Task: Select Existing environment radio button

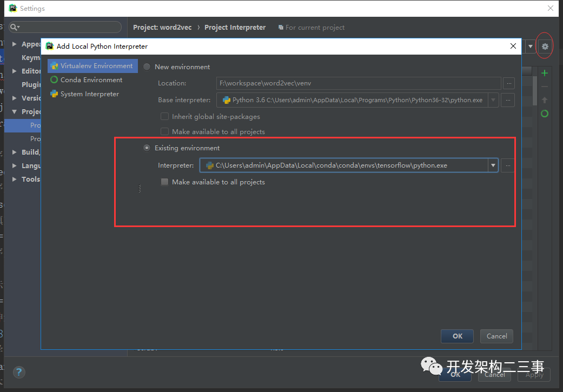Action: (x=147, y=148)
